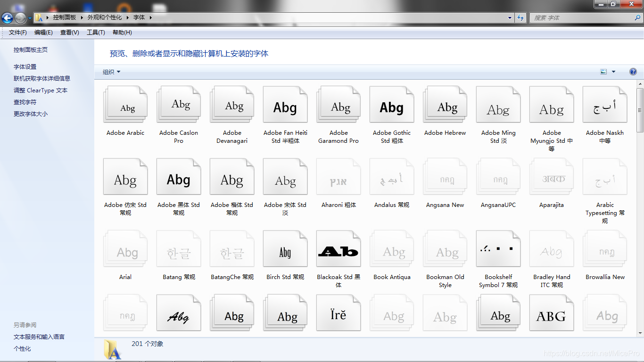This screenshot has height=362, width=644.
Task: Select the Arial font icon
Action: (125, 249)
